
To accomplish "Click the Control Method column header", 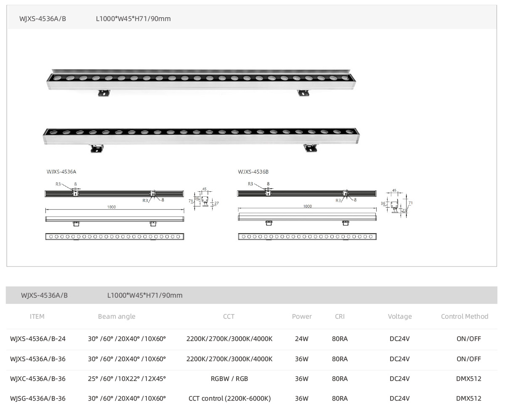I will tap(465, 316).
